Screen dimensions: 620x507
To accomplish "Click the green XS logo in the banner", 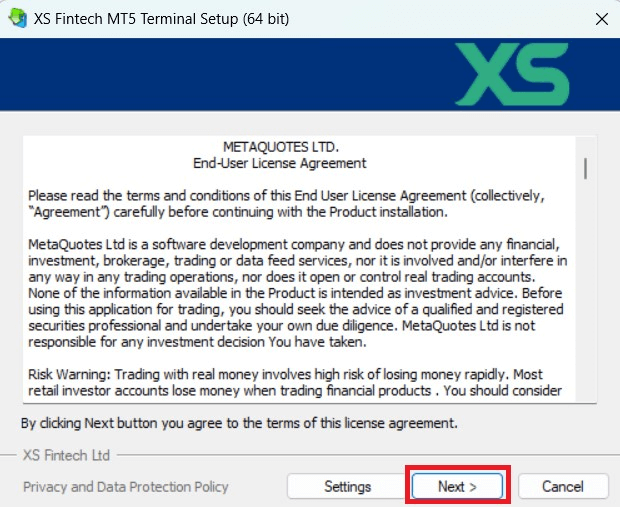I will (x=512, y=74).
